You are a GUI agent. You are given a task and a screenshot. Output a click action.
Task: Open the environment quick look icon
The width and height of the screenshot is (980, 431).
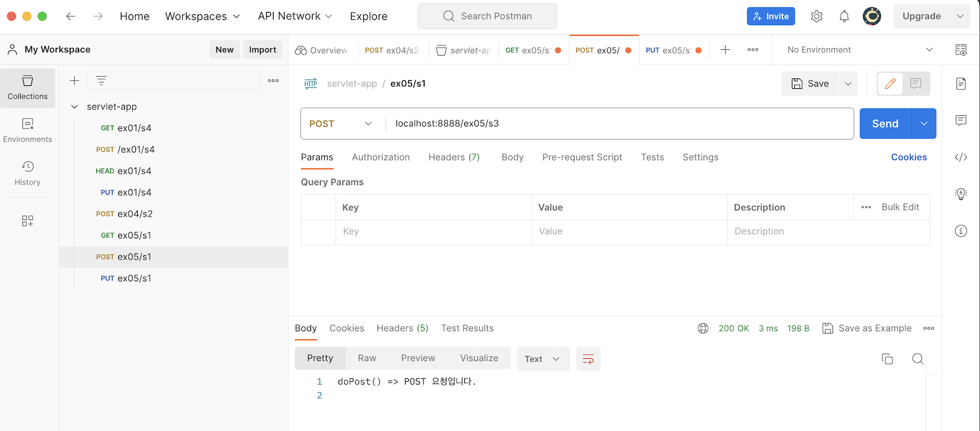pos(961,50)
